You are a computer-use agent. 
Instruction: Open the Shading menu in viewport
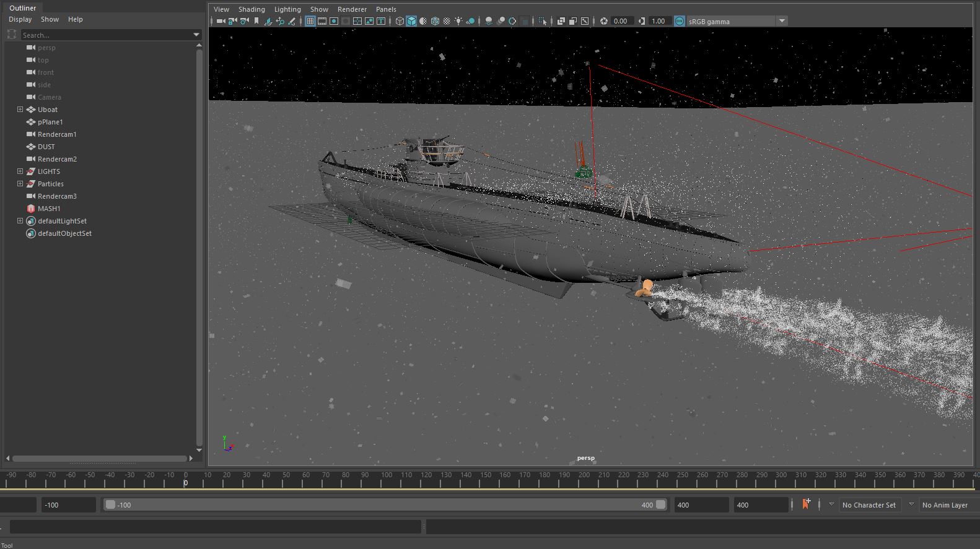tap(252, 9)
